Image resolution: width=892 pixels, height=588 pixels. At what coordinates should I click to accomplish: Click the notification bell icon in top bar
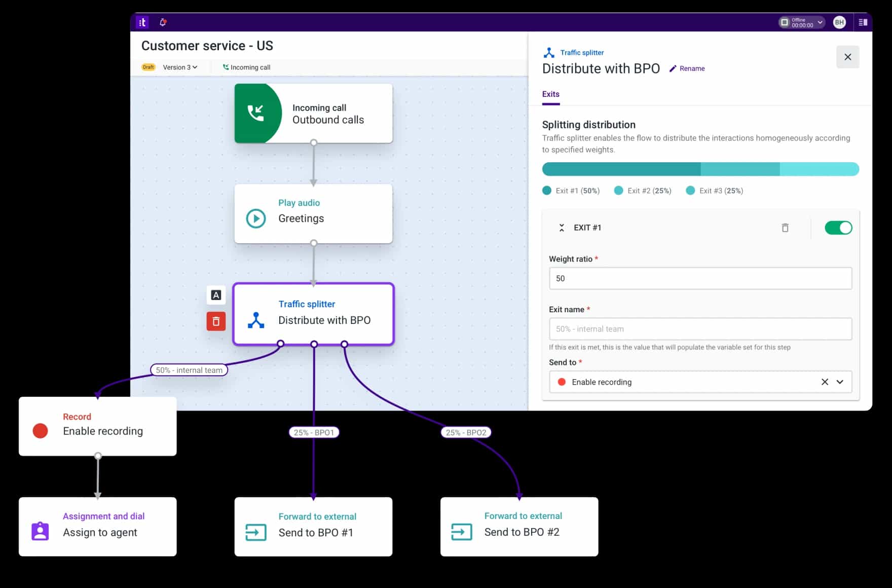(x=163, y=22)
